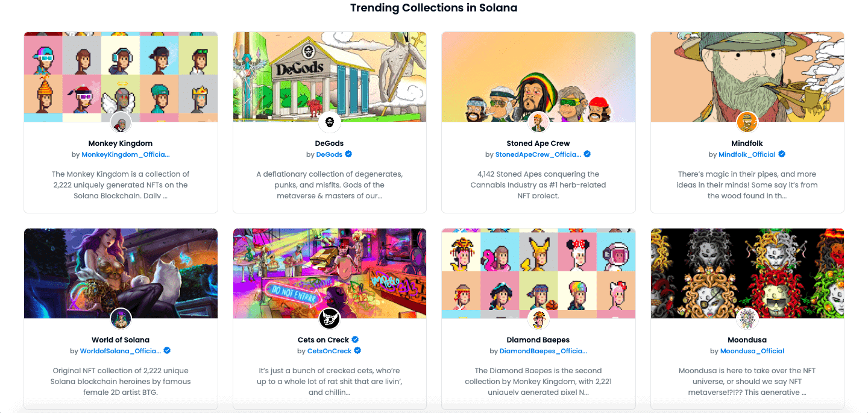This screenshot has height=413, width=868.
Task: Click the Diamond Baepes avatar icon
Action: (x=538, y=319)
